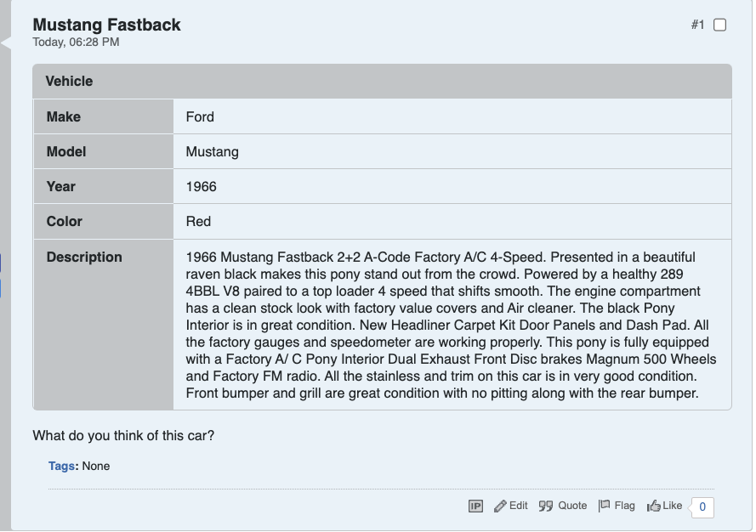Tick the checkbox beside post #1
This screenshot has width=756, height=532.
[719, 25]
